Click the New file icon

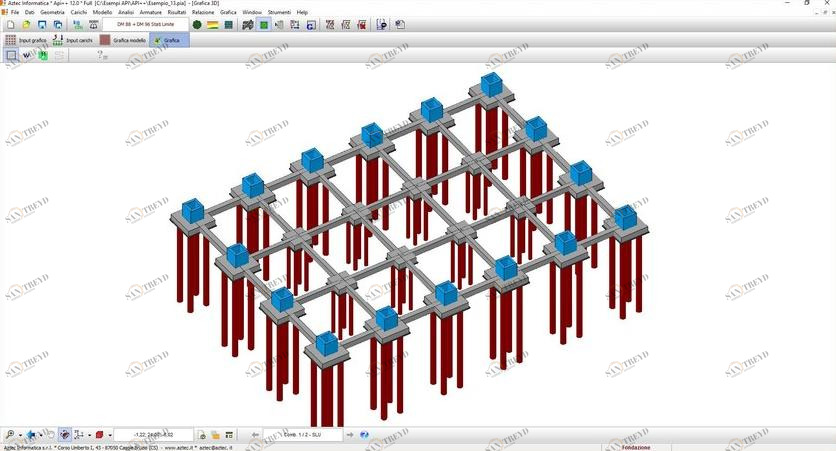coord(10,25)
